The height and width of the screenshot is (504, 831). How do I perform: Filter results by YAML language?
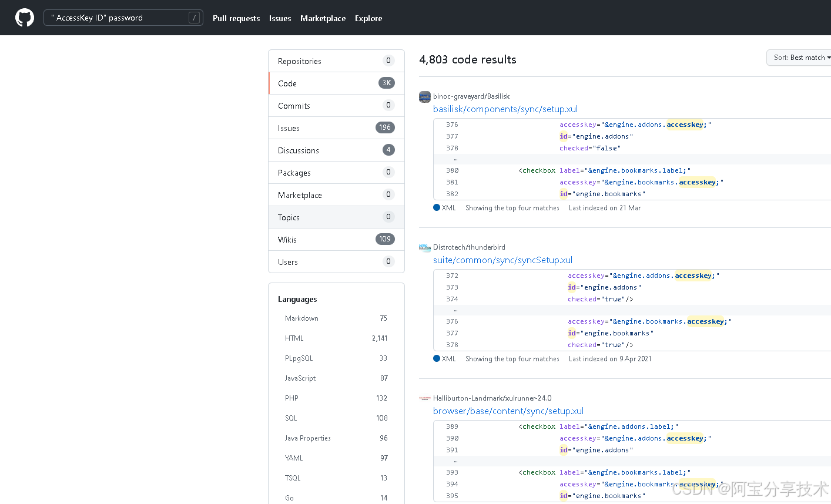point(336,458)
